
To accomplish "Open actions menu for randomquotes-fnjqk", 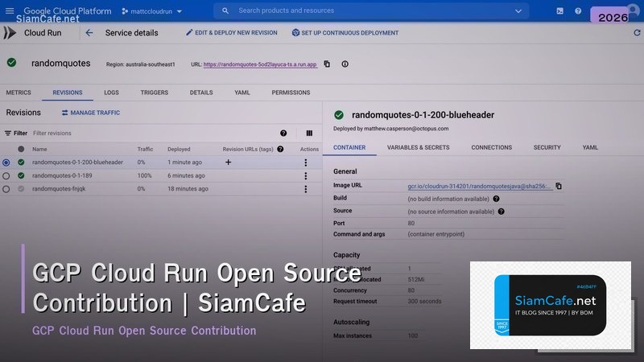I will pyautogui.click(x=306, y=189).
